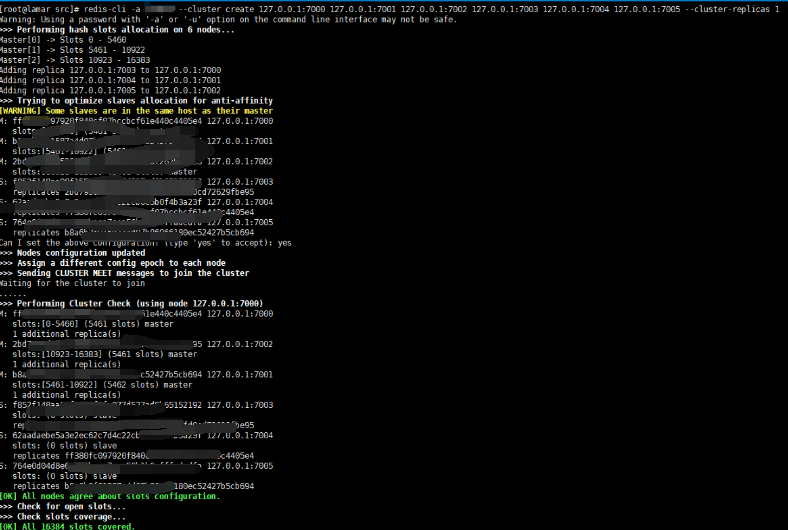The width and height of the screenshot is (788, 530).
Task: Click 'Master[2] -> Slots 10923 - 16383' line
Action: click(75, 60)
